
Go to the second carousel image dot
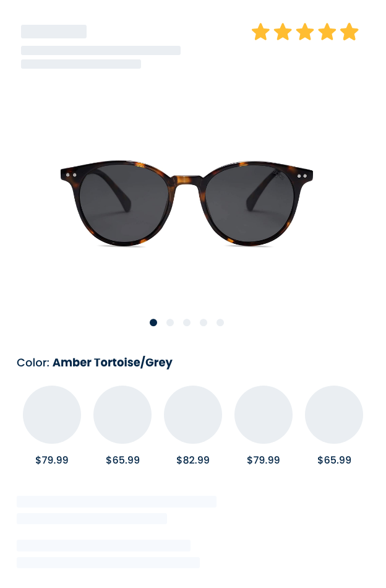[x=169, y=322]
